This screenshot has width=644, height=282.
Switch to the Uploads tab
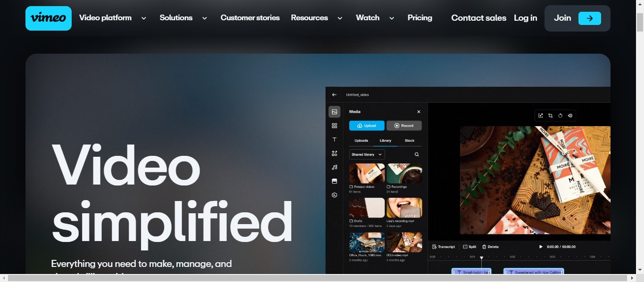tap(361, 140)
